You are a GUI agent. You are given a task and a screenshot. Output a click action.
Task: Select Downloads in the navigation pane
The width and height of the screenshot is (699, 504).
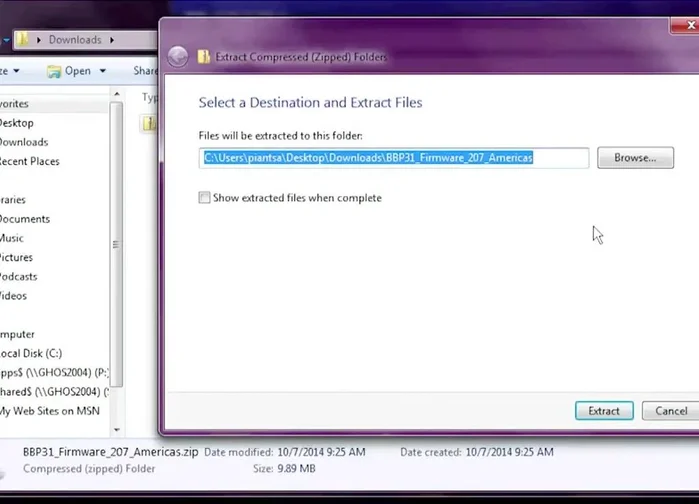24,142
